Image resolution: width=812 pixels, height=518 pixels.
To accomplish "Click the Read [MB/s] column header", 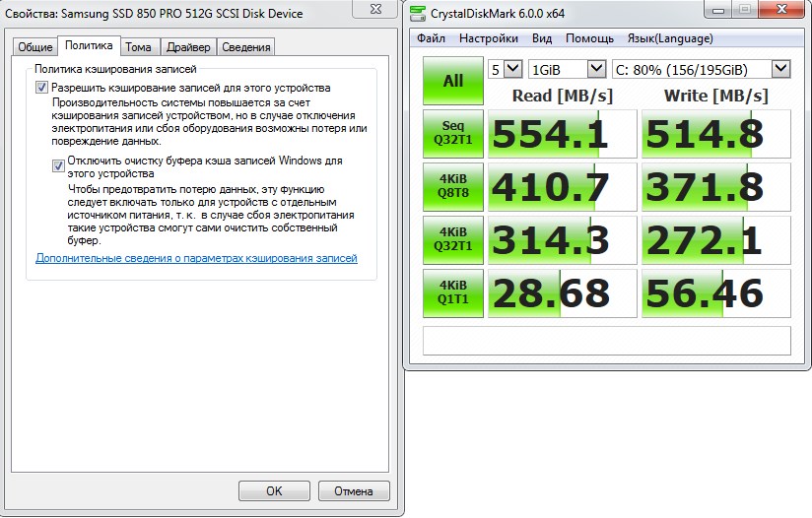I will point(563,96).
